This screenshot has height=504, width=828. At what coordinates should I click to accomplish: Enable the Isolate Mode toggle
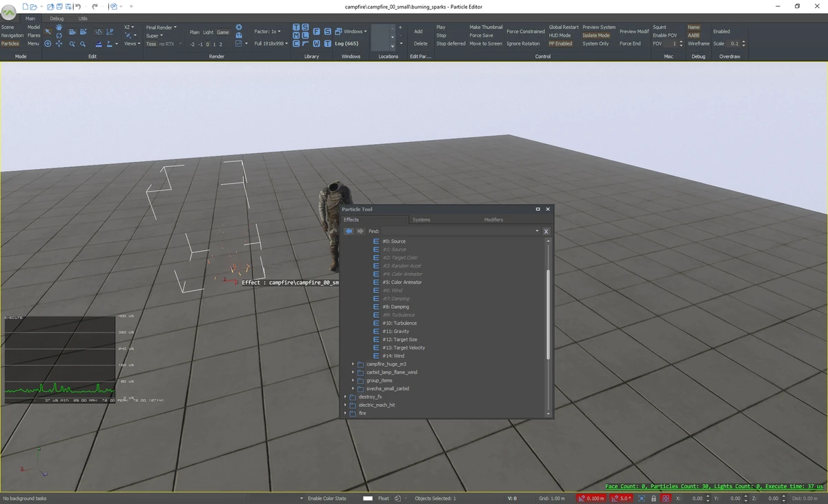595,35
